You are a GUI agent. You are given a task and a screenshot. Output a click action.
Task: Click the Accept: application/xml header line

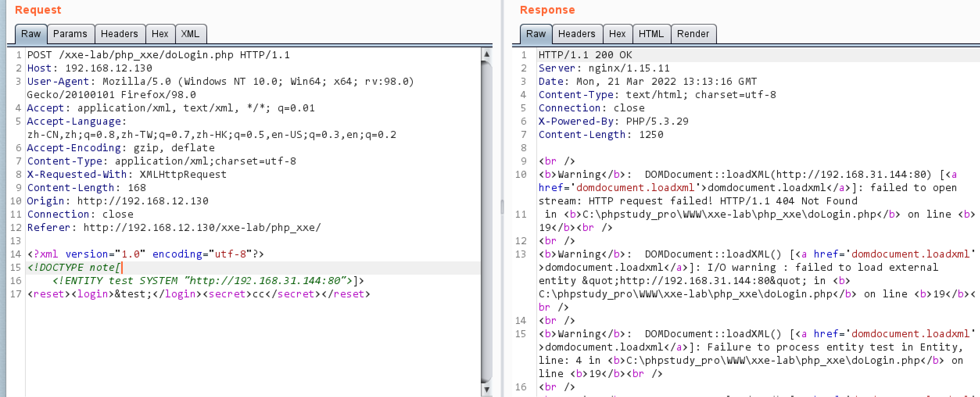click(x=171, y=108)
